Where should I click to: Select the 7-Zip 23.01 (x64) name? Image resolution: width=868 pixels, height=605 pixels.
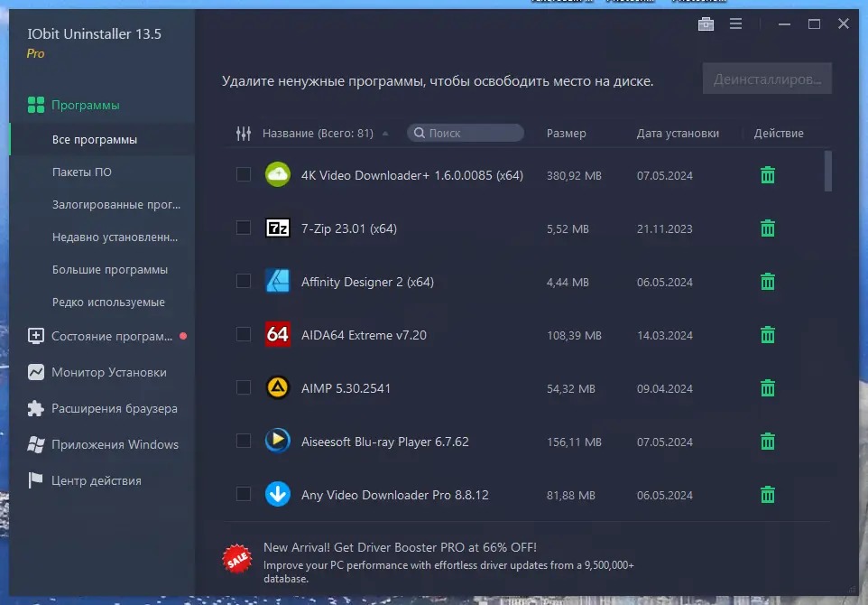coord(349,228)
